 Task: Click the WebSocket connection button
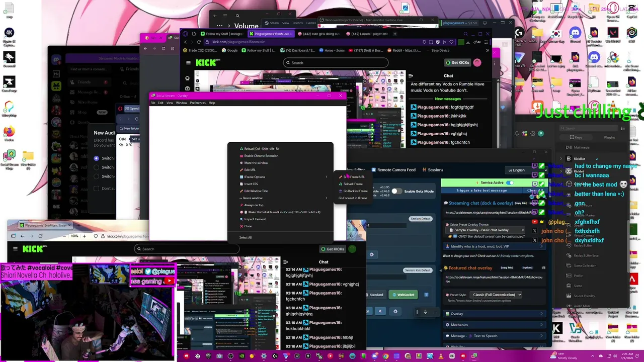tap(404, 295)
